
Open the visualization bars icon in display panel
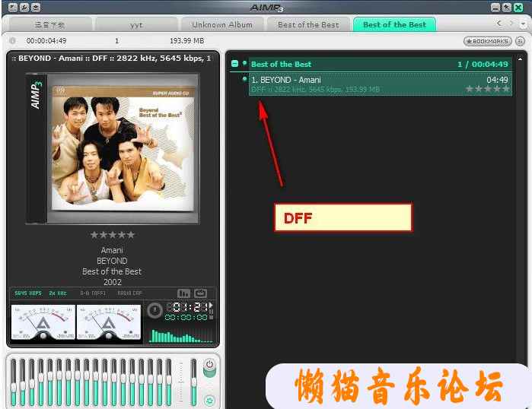[x=183, y=293]
